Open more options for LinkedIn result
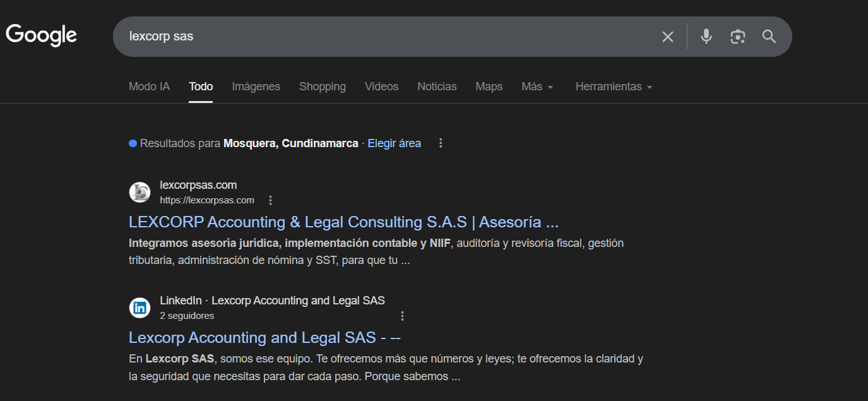Screen dimensions: 868x401 point(403,316)
